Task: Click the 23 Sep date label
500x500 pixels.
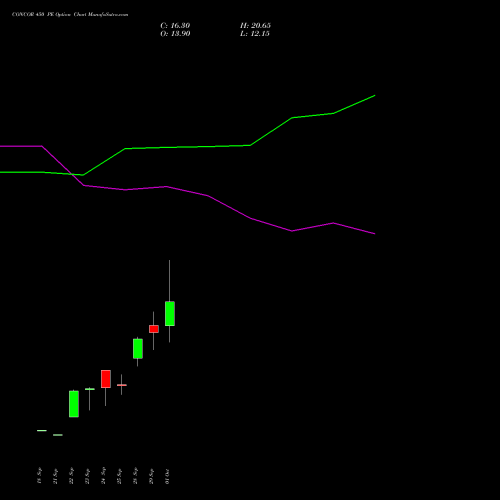Action: (x=87, y=476)
